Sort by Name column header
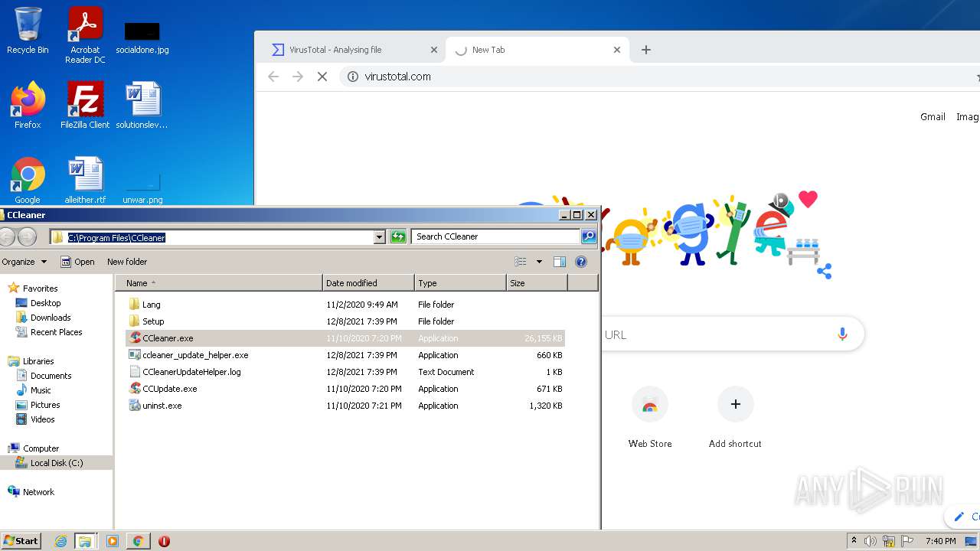 click(220, 283)
